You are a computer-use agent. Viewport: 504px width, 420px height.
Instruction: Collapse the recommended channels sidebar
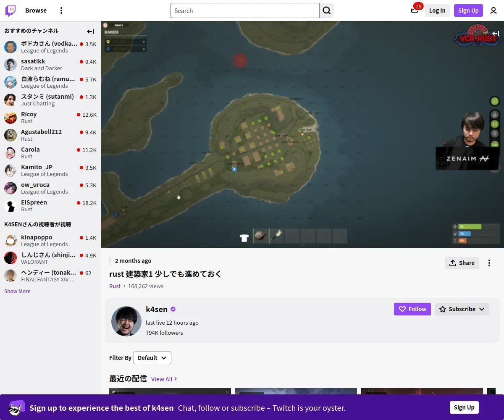(x=90, y=31)
